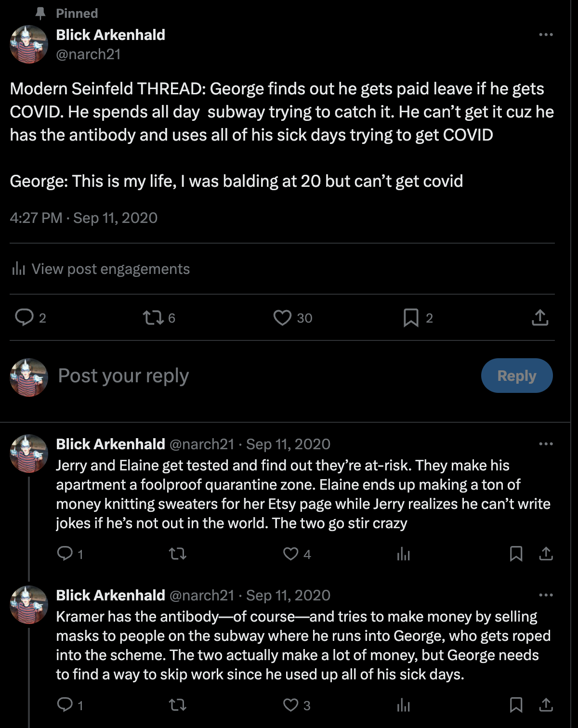Viewport: 578px width, 728px height.
Task: Repost the Jerry and Elaine reply
Action: point(178,554)
